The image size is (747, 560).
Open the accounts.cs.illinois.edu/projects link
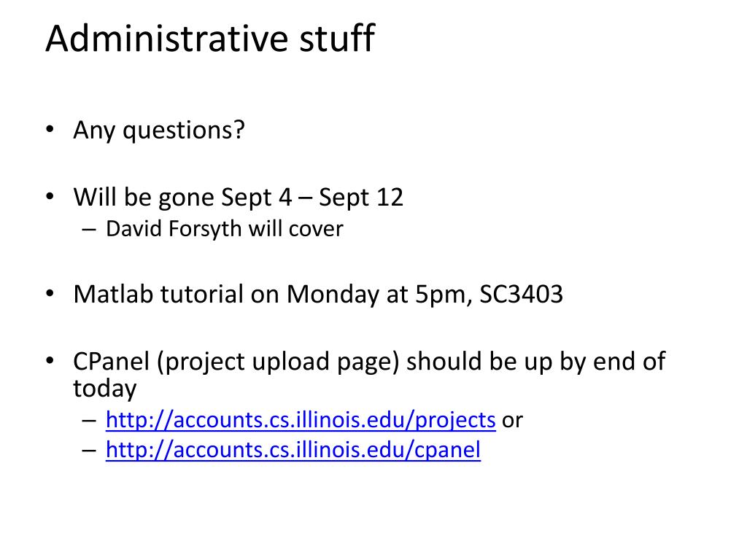click(301, 420)
